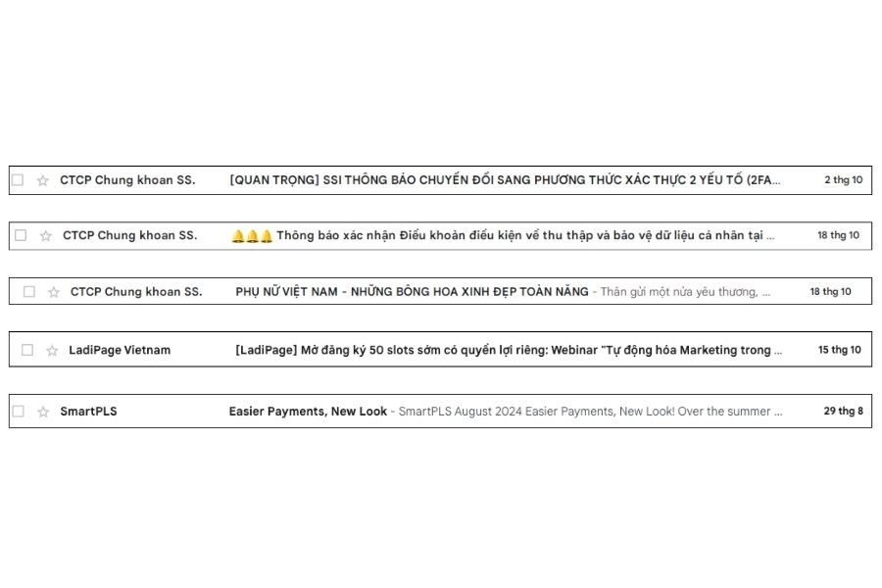Click the 2 thg 10 date

pos(843,180)
